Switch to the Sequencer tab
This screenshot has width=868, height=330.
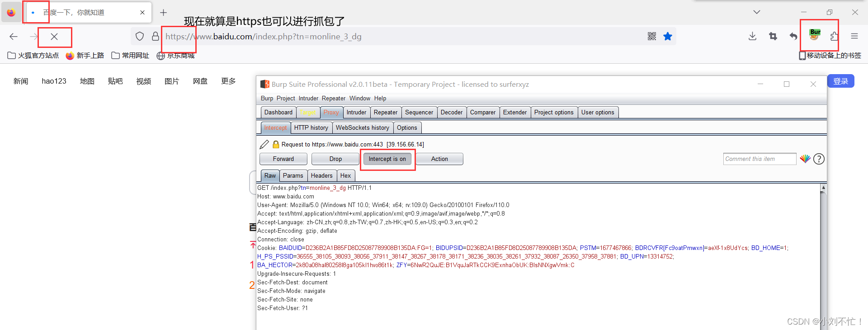click(x=419, y=112)
